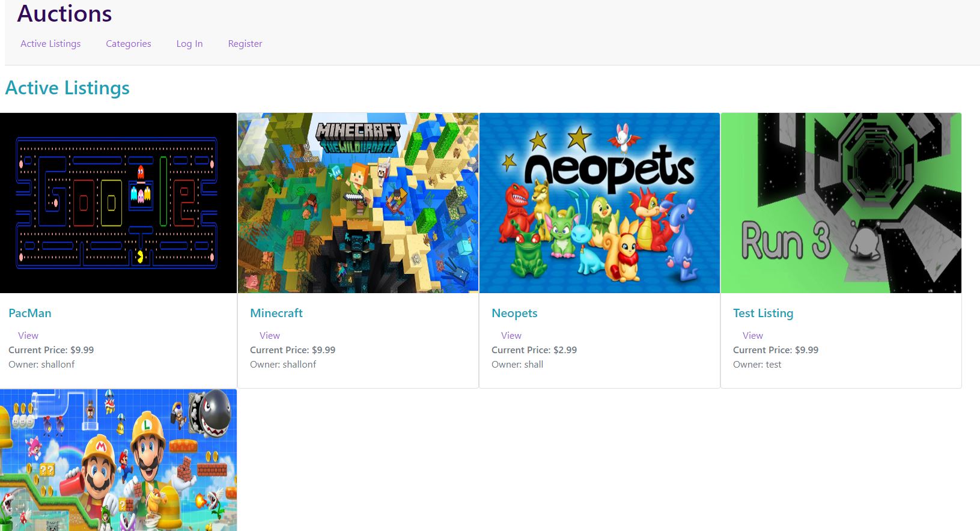Click View under the Minecraft listing
The width and height of the screenshot is (980, 531).
point(270,336)
